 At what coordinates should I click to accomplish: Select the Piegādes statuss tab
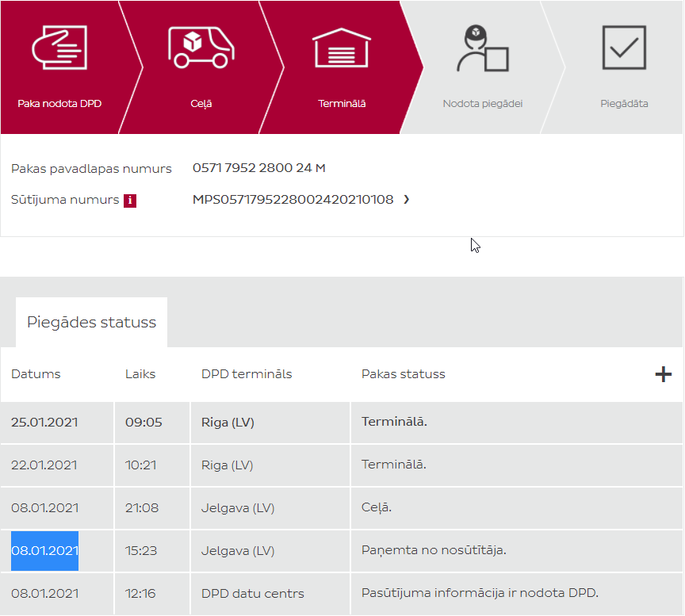click(91, 323)
